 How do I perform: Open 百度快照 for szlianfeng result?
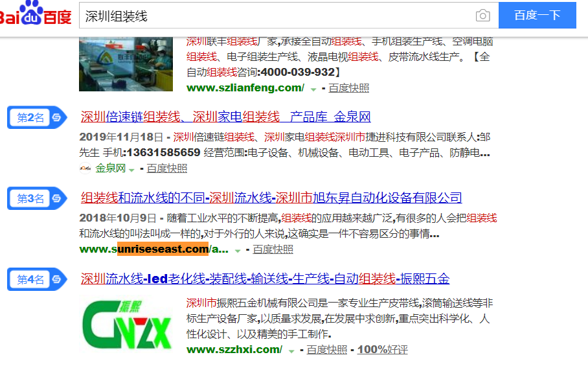click(349, 87)
